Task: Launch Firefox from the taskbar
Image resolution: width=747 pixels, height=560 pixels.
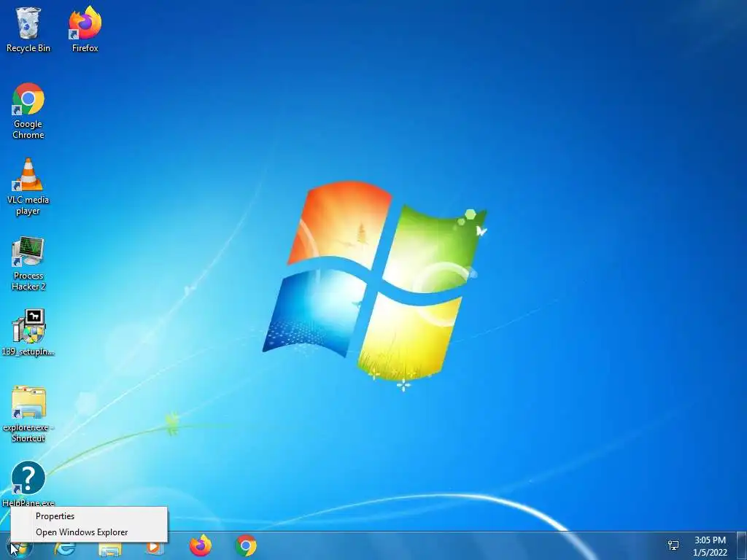Action: [200, 545]
